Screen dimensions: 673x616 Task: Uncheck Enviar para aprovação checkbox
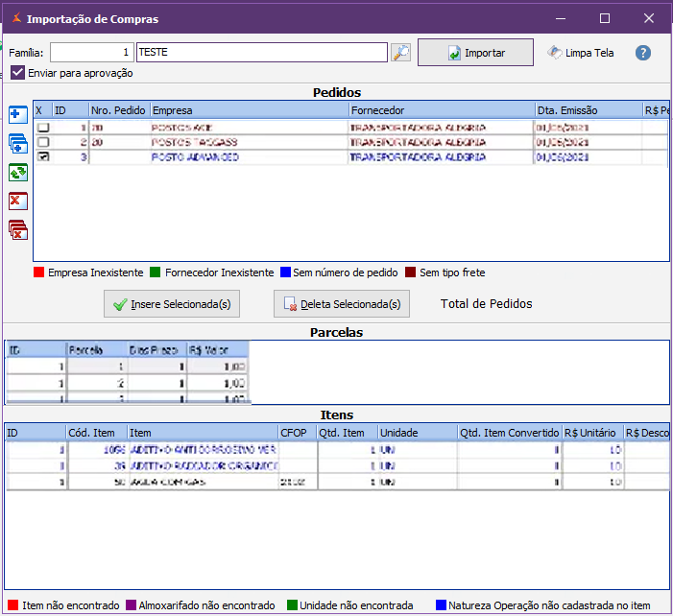18,73
